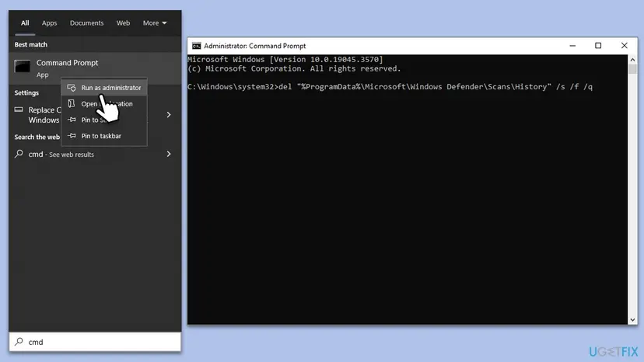
Task: Click the del command line in console
Action: pyautogui.click(x=390, y=86)
